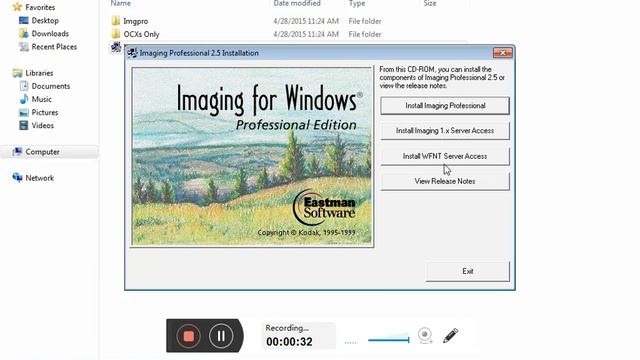Open Downloads in Favorites
The height and width of the screenshot is (360, 640).
tap(50, 33)
